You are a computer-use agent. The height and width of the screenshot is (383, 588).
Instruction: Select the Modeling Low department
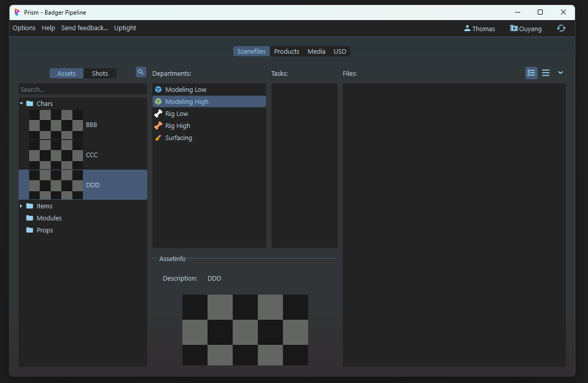[185, 89]
